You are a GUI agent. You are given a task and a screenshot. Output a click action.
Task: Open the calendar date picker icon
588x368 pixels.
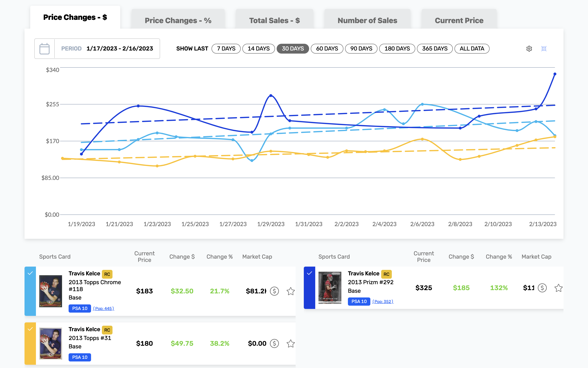click(45, 49)
